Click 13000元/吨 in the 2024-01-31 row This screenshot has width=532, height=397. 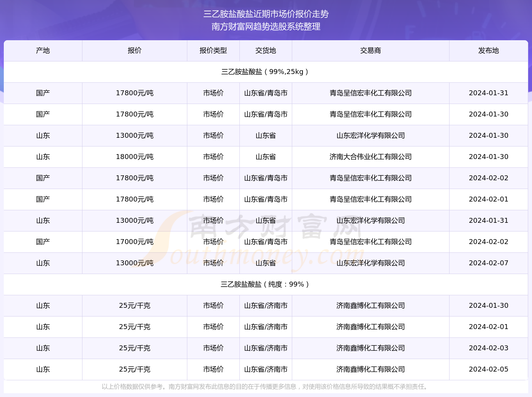pyautogui.click(x=135, y=221)
